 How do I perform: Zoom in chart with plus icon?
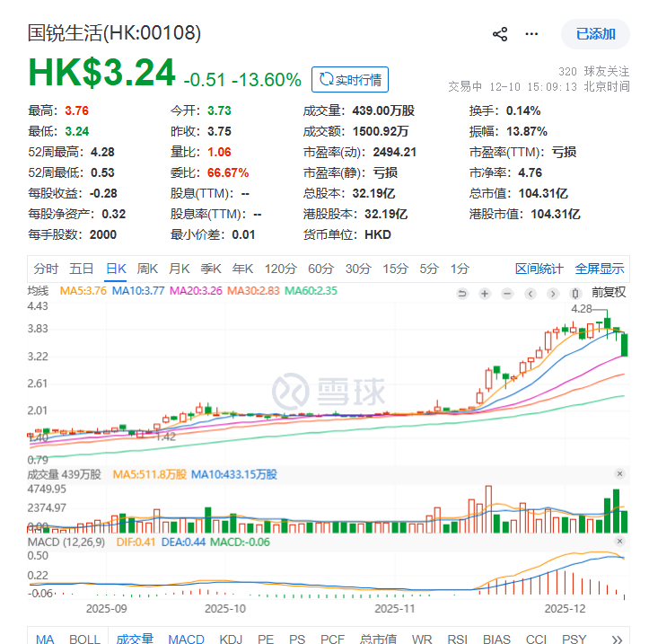pyautogui.click(x=485, y=293)
